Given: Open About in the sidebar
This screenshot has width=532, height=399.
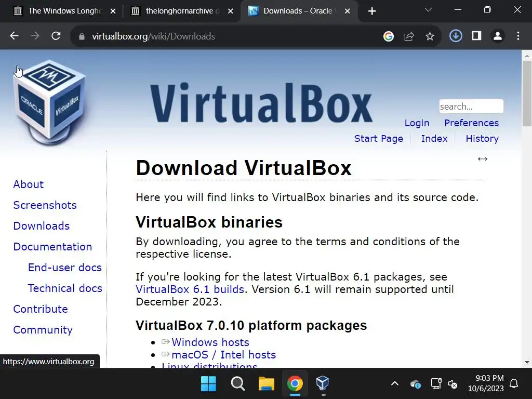Looking at the screenshot, I should (29, 184).
